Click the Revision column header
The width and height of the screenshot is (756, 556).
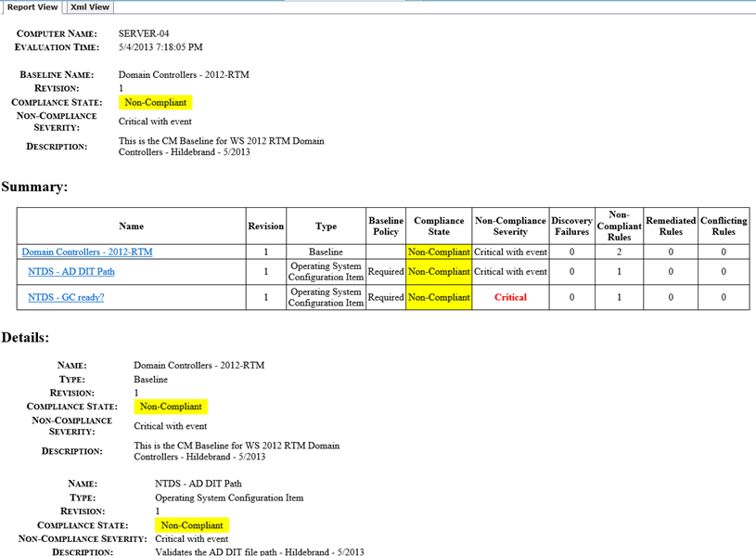265,226
